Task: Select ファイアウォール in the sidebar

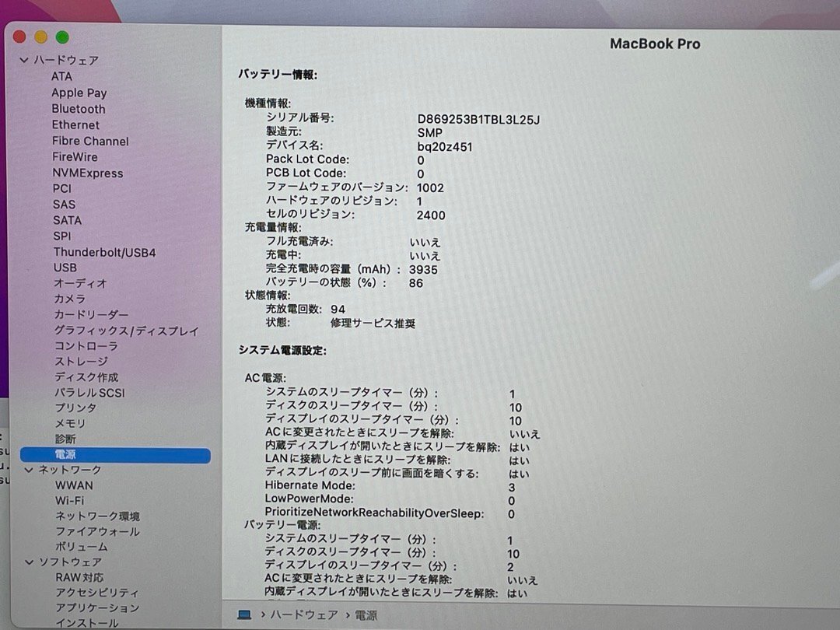Action: [97, 531]
